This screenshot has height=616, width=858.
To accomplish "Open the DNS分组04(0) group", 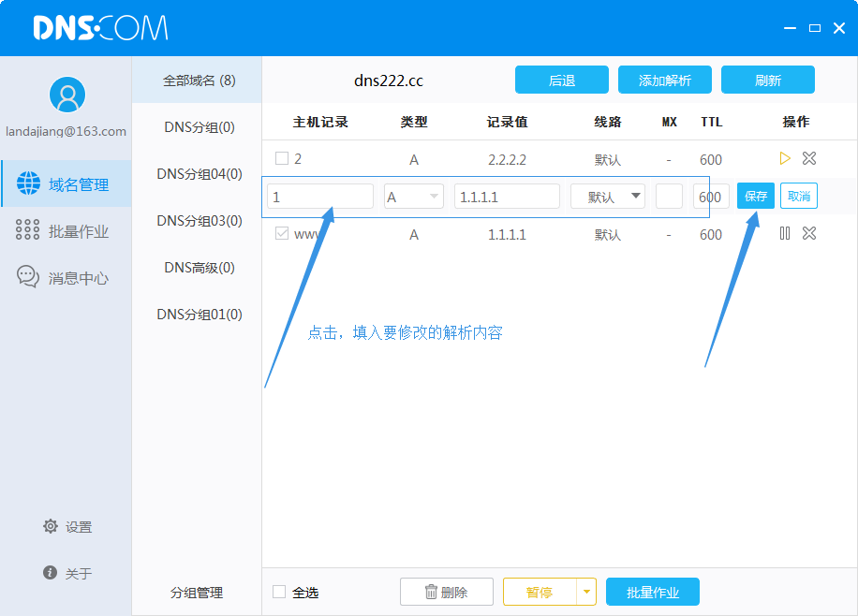I will point(199,174).
